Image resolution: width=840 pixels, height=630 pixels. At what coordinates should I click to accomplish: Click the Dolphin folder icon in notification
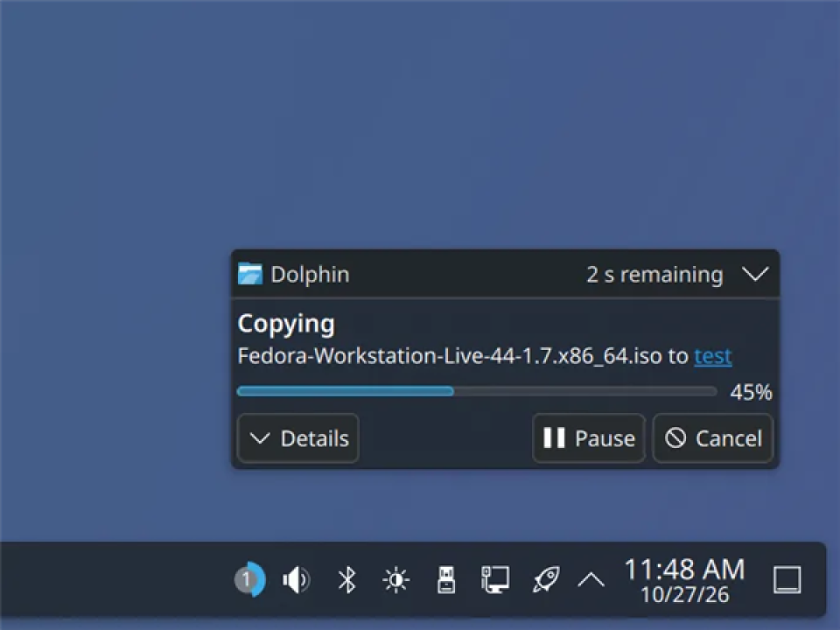point(250,275)
